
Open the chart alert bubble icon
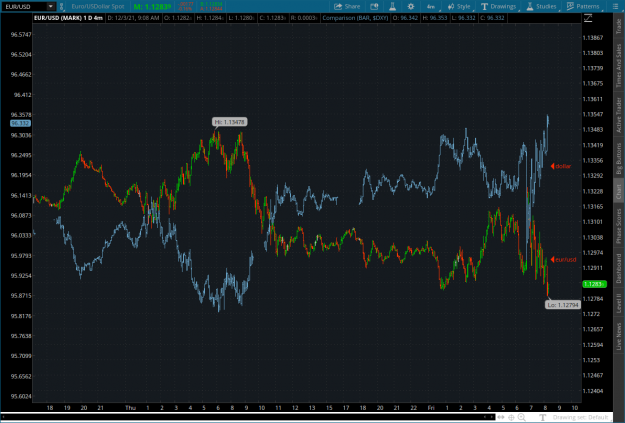point(374,6)
